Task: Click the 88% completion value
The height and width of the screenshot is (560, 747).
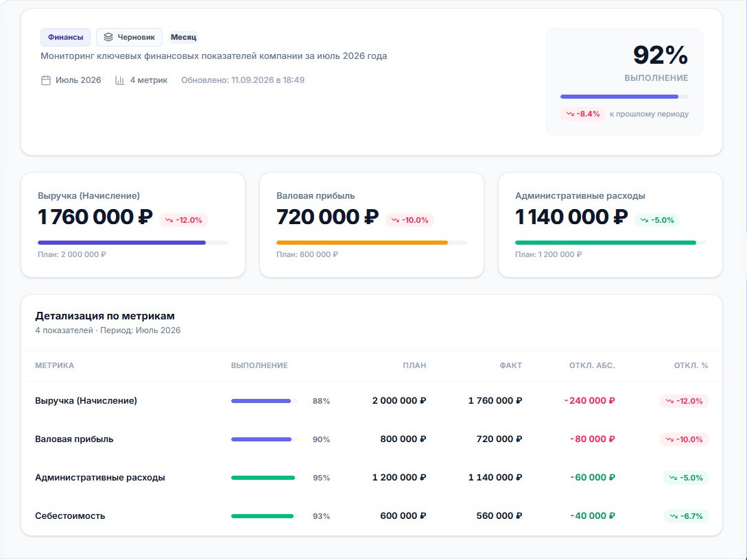Action: (321, 401)
